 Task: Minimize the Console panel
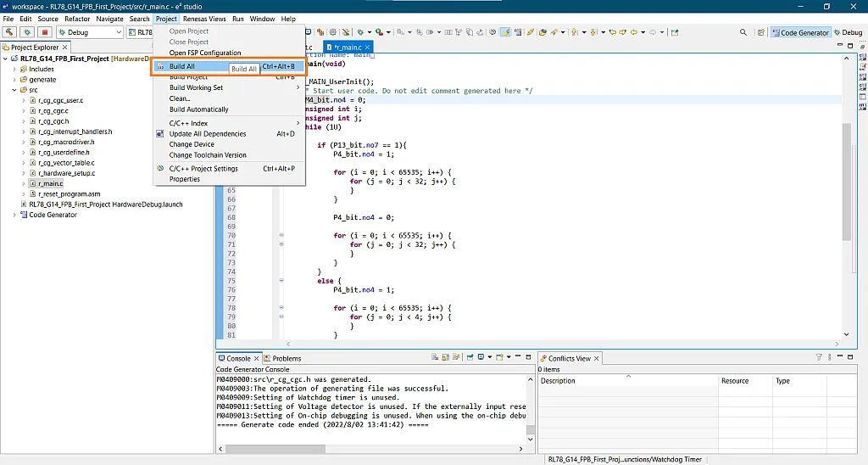[518, 357]
